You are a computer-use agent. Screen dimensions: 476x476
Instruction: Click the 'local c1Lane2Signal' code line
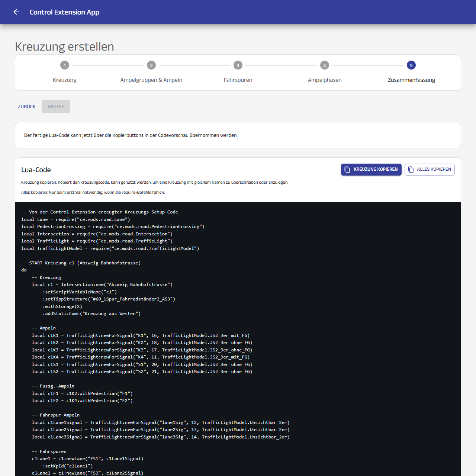[x=161, y=430]
